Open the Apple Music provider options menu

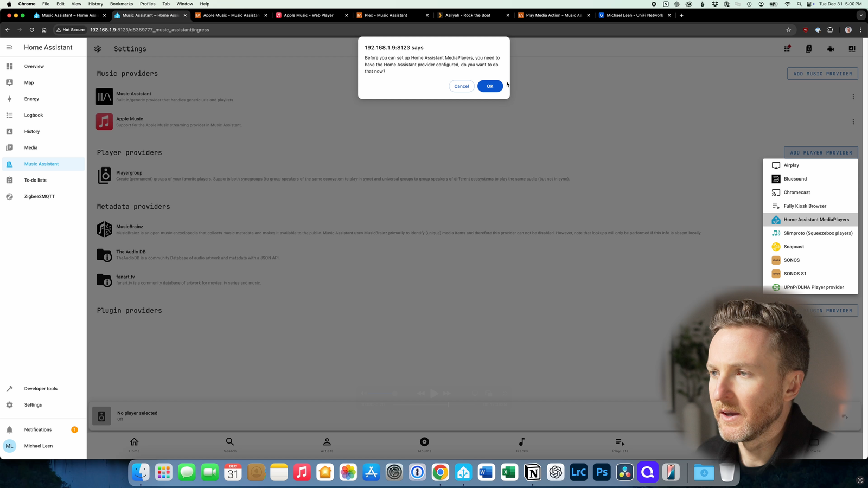point(853,121)
